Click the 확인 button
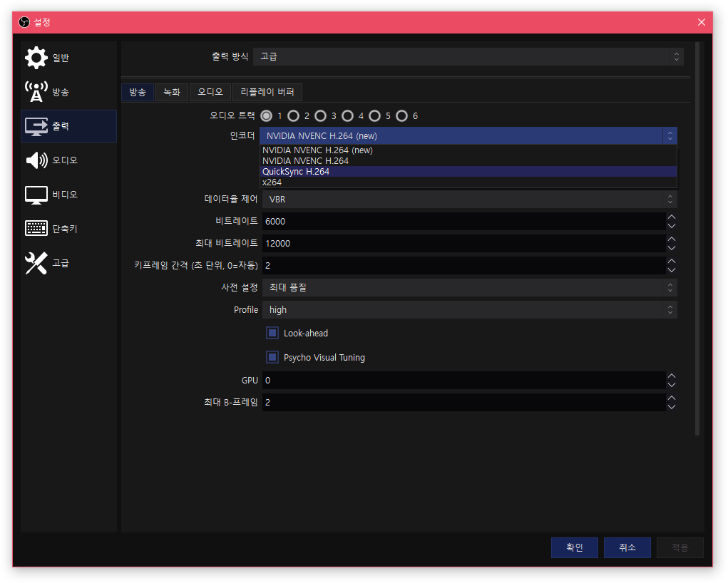The width and height of the screenshot is (728, 583). 574,547
